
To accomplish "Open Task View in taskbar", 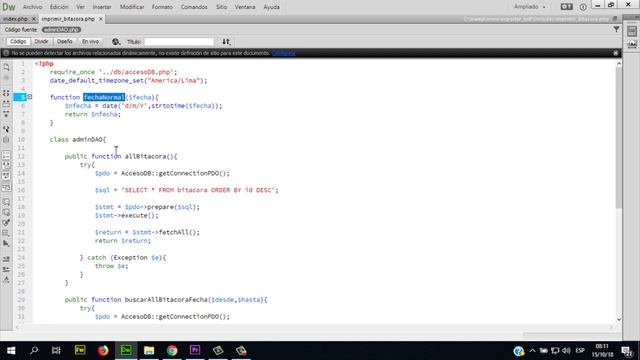I will point(56,351).
